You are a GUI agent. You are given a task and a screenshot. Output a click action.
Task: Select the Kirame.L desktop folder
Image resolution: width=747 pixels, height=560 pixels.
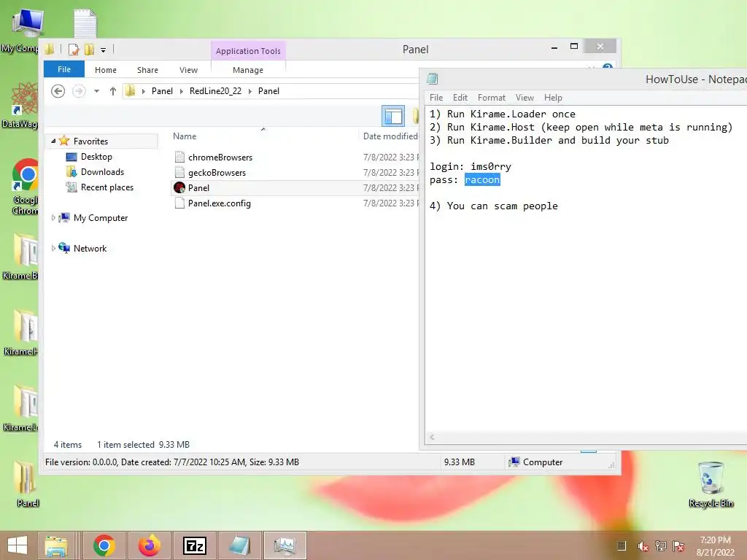[x=23, y=408]
